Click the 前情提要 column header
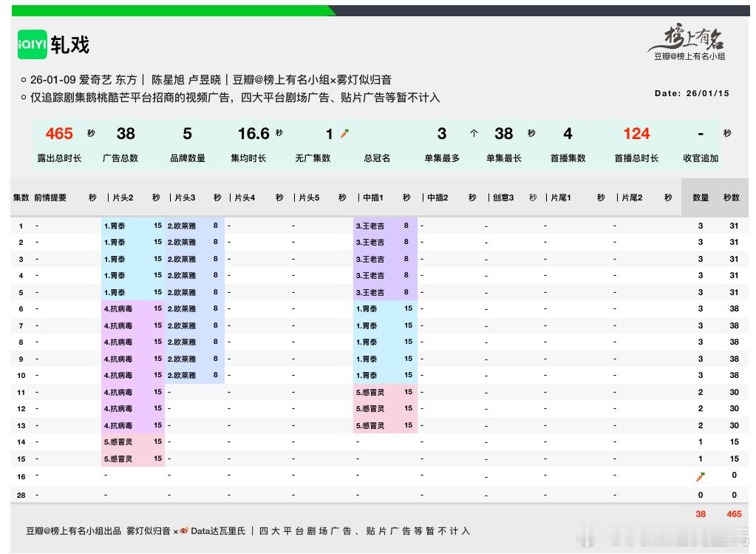Image resolution: width=756 pixels, height=554 pixels. click(50, 197)
